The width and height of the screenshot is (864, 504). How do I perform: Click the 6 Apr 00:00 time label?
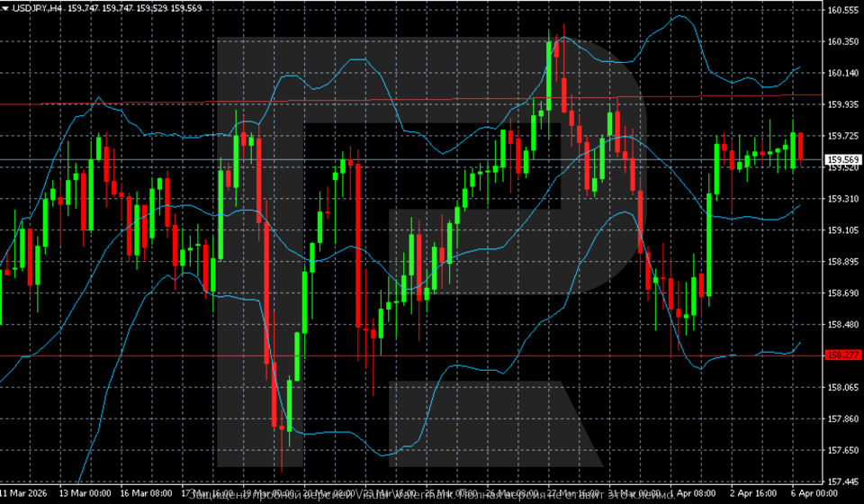pyautogui.click(x=814, y=494)
